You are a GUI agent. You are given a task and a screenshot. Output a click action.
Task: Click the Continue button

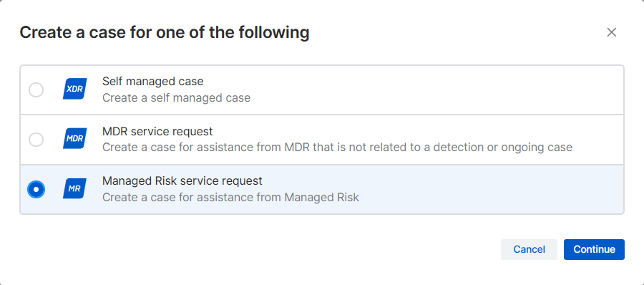click(x=594, y=250)
